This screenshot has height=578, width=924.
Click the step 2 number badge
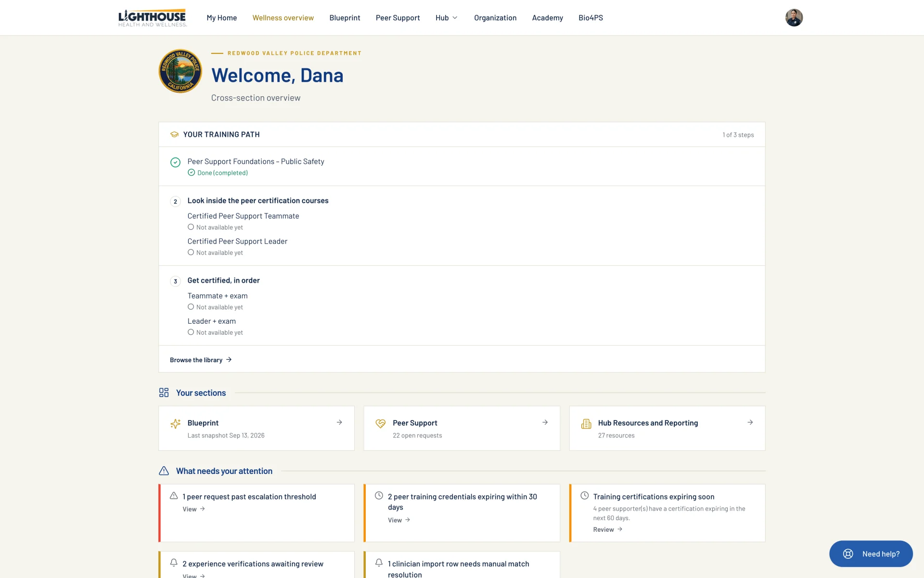pos(176,201)
